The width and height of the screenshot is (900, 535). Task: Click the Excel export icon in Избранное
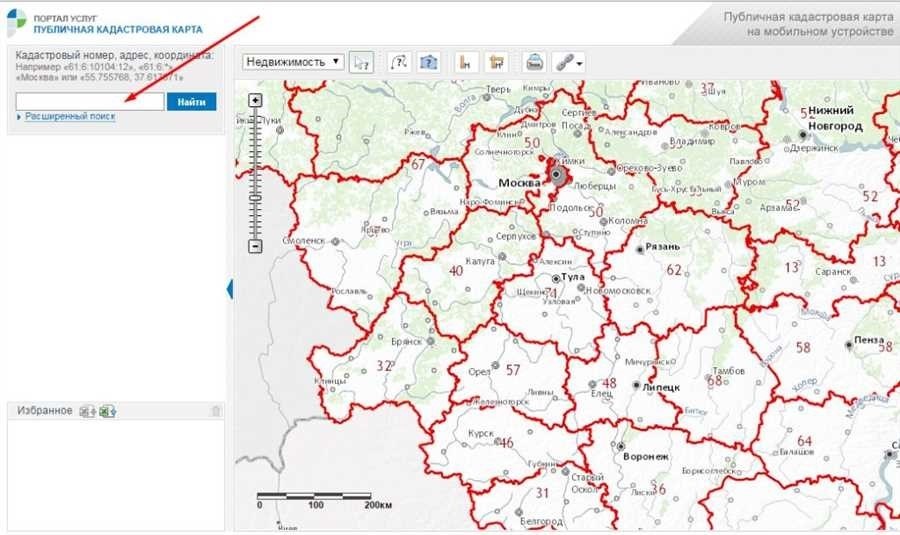coord(87,411)
